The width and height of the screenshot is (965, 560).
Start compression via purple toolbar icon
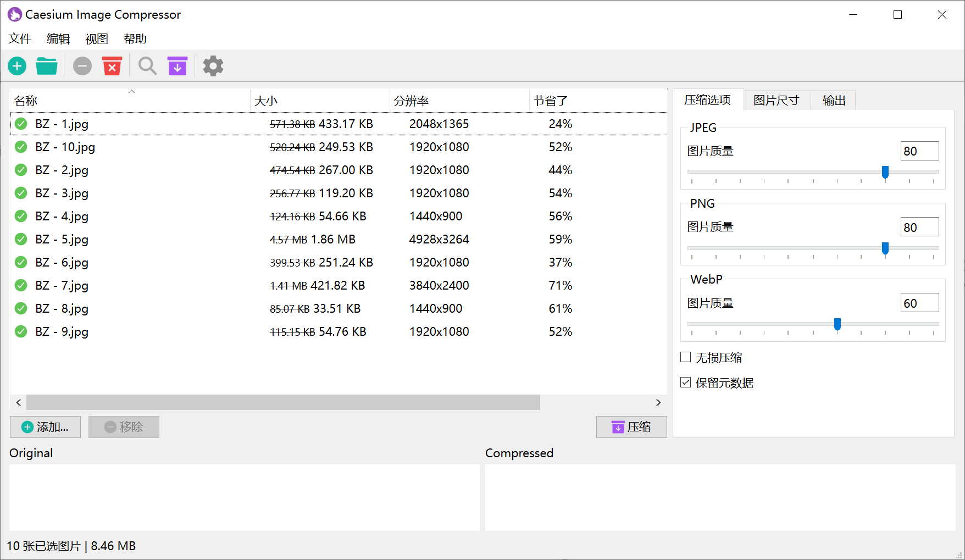178,66
